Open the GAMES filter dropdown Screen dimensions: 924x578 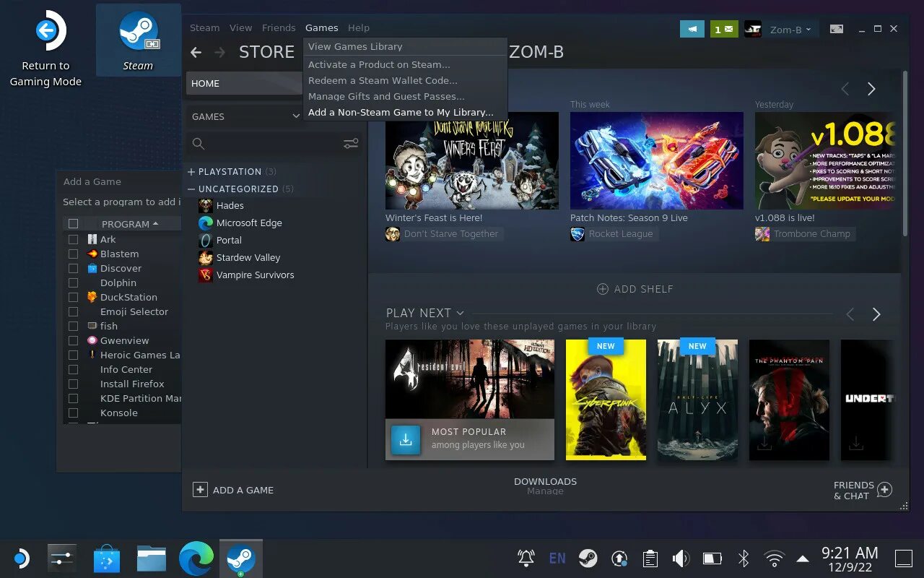pyautogui.click(x=244, y=116)
